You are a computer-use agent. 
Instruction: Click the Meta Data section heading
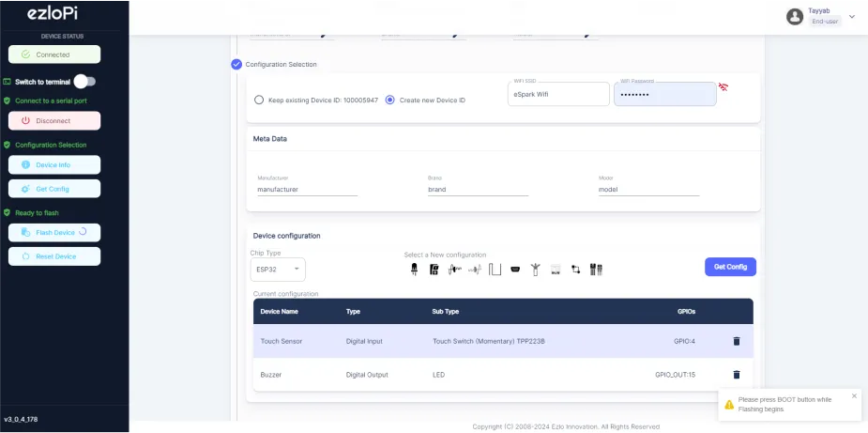coord(269,139)
